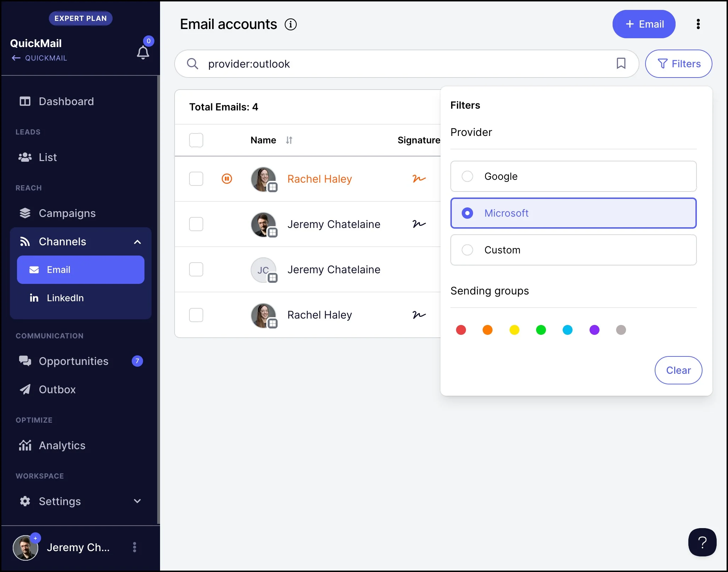This screenshot has height=572, width=728.
Task: Click the provider:outlook search field
Action: tap(407, 64)
